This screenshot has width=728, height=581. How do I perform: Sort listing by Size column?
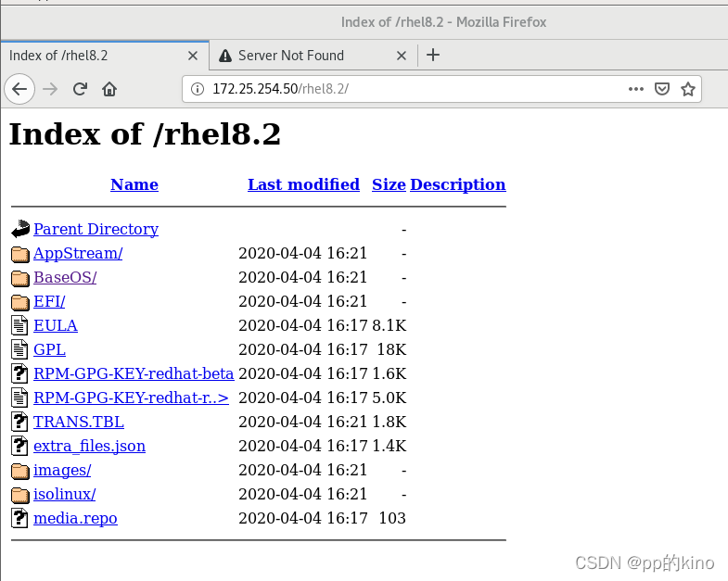390,184
